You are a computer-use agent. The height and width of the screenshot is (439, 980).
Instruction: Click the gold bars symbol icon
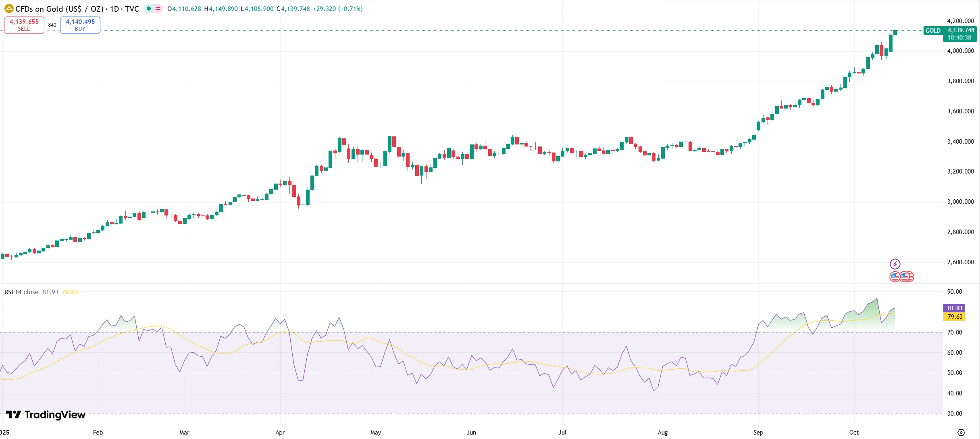click(x=8, y=8)
